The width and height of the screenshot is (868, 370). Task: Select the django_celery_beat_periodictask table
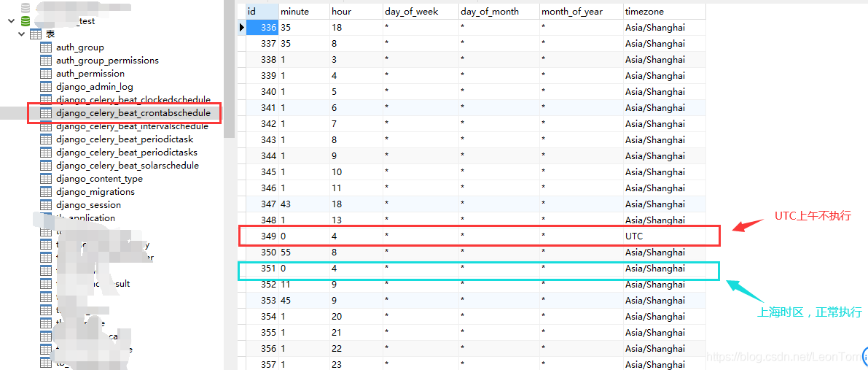click(x=124, y=139)
